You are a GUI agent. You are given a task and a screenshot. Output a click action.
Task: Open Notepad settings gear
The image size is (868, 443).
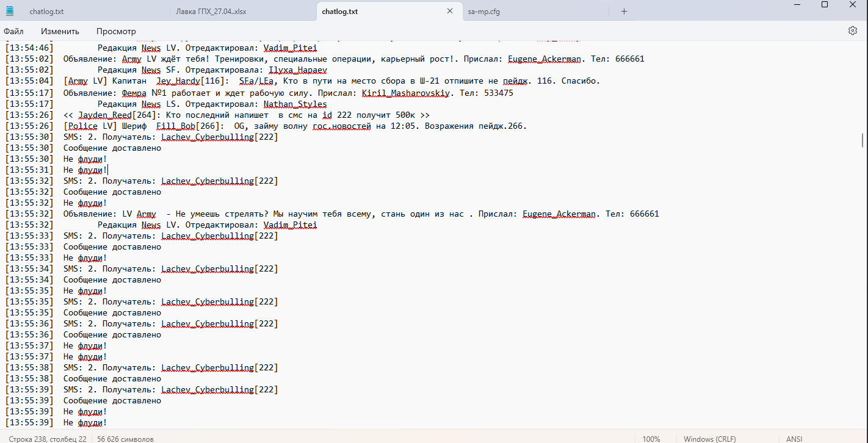(x=853, y=31)
